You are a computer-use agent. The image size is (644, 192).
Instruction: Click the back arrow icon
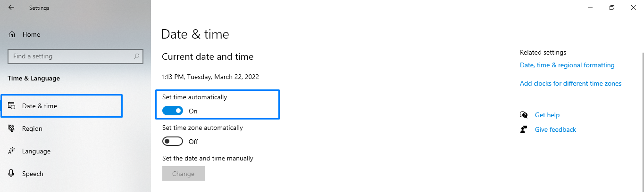click(11, 8)
